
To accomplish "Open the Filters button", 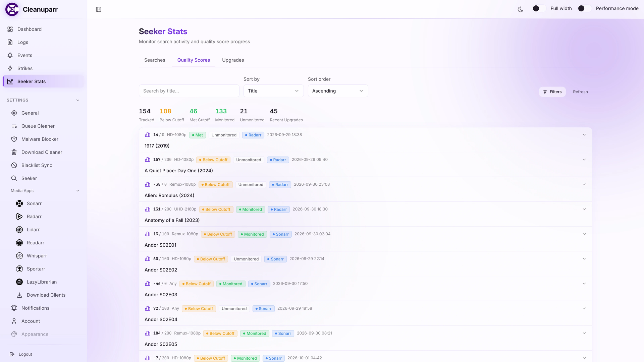I will click(552, 92).
